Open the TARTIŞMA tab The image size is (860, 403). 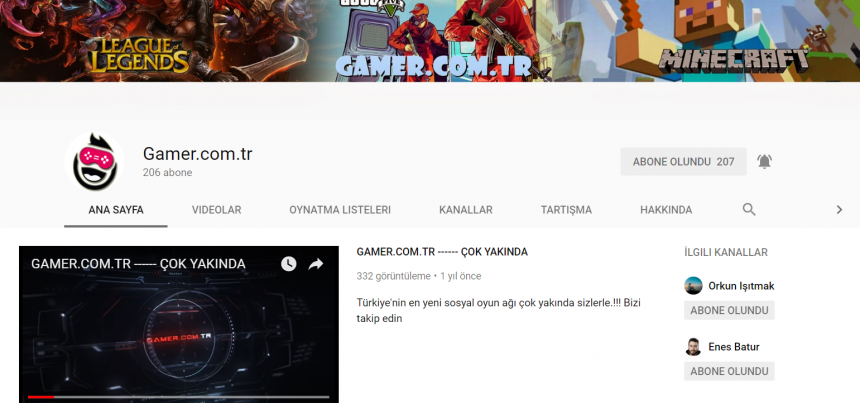pyautogui.click(x=566, y=210)
